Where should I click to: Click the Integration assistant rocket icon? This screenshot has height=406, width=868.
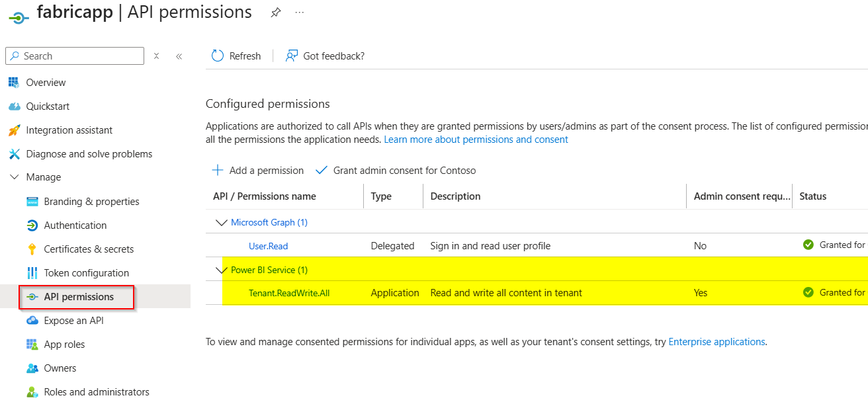pyautogui.click(x=14, y=130)
